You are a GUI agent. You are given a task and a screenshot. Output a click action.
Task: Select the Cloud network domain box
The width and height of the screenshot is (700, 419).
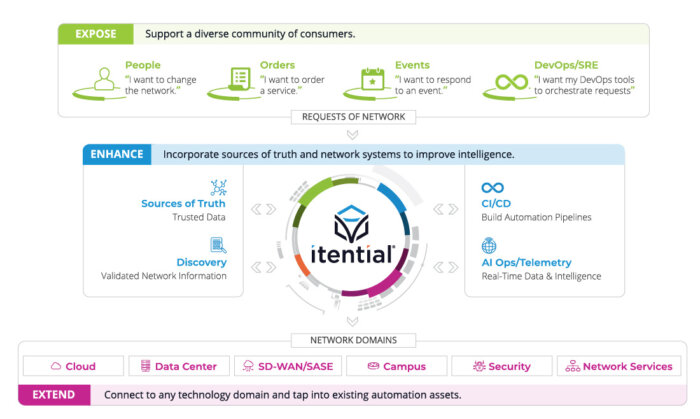[x=73, y=366]
